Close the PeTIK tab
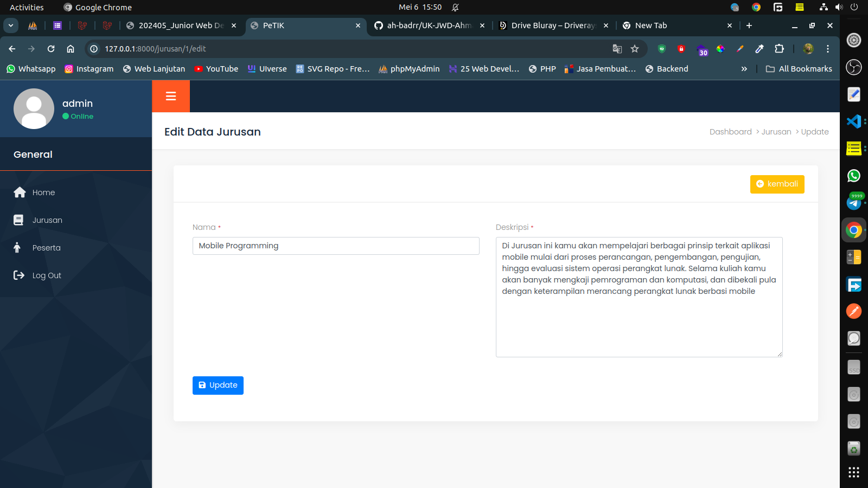 tap(358, 25)
